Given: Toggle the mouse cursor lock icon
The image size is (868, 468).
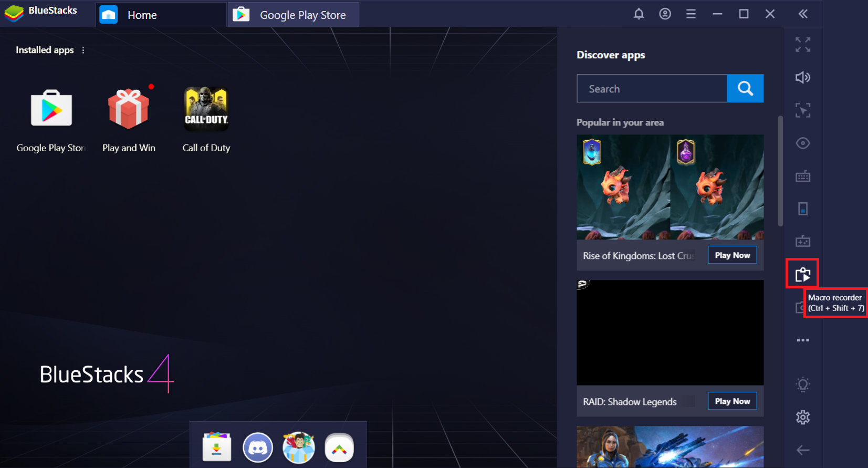Looking at the screenshot, I should (803, 110).
